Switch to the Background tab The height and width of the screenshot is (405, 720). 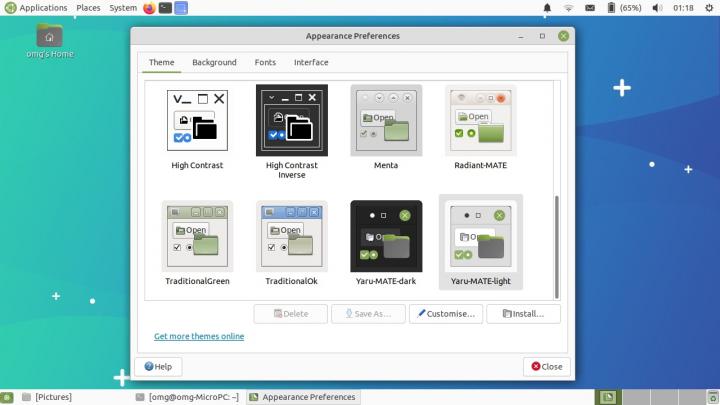click(214, 62)
